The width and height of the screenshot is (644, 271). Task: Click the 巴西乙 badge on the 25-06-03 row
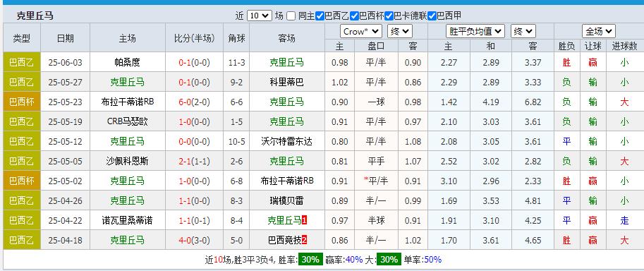pyautogui.click(x=22, y=63)
